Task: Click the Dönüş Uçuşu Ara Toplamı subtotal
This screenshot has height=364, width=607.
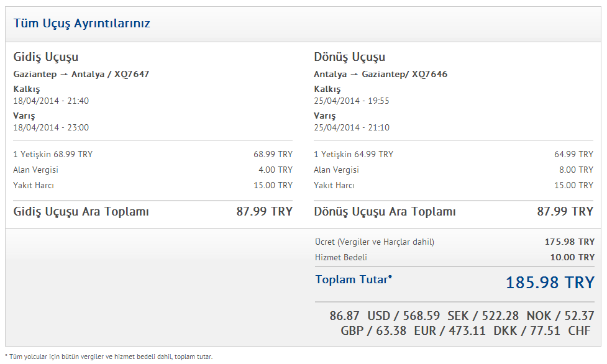Action: [x=454, y=211]
